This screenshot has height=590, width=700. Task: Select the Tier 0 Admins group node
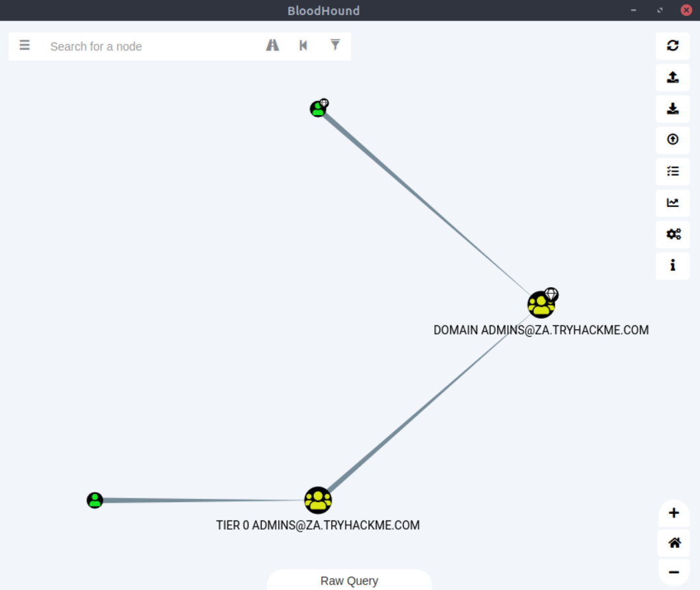[318, 500]
